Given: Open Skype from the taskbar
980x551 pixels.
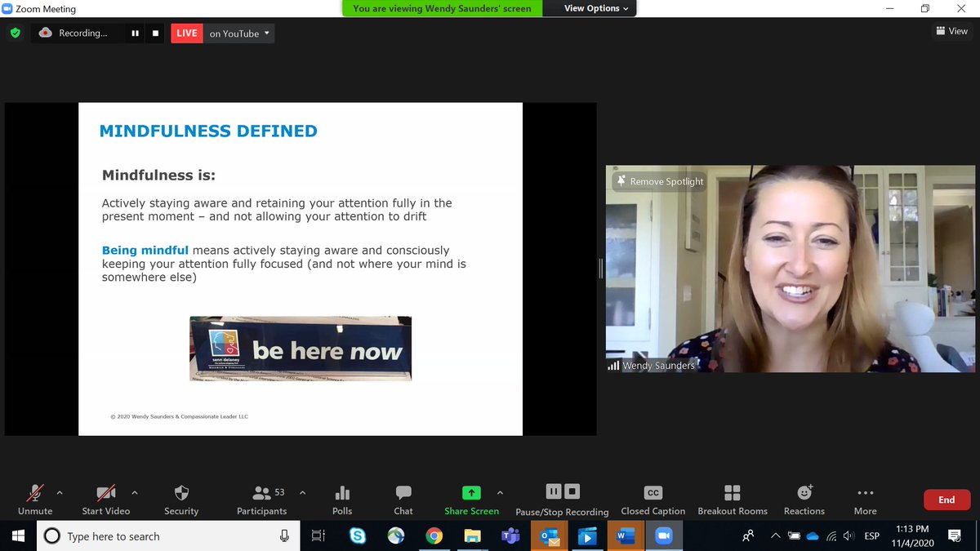Looking at the screenshot, I should pos(358,536).
